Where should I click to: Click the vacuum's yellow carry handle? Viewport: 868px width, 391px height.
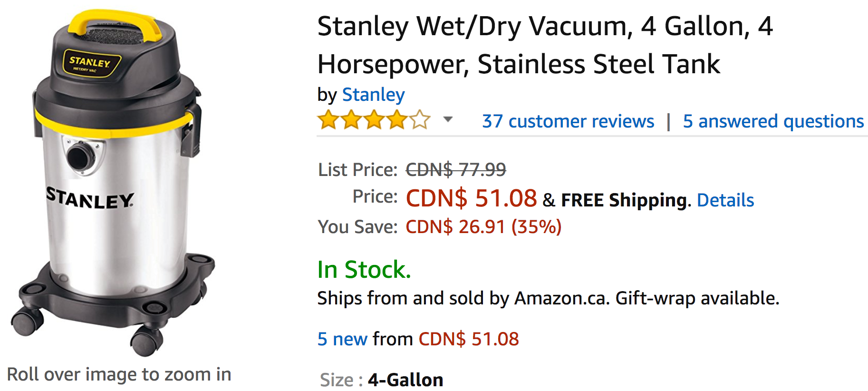114,23
